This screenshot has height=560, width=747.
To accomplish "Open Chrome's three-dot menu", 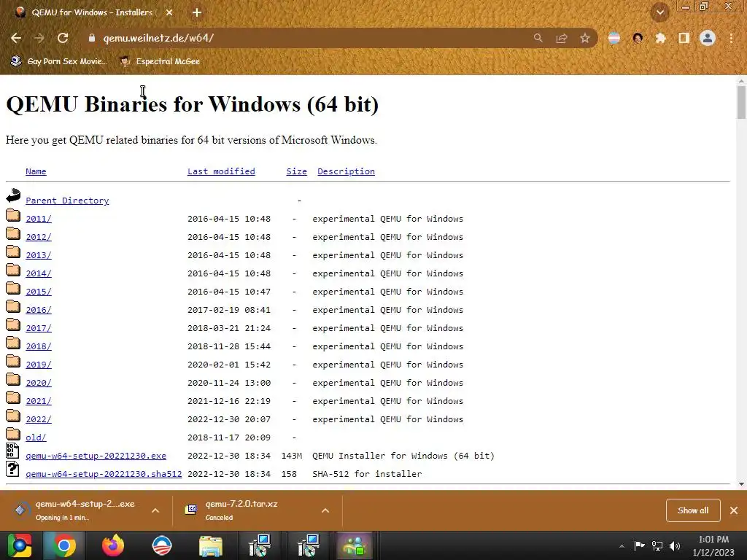I will click(731, 38).
